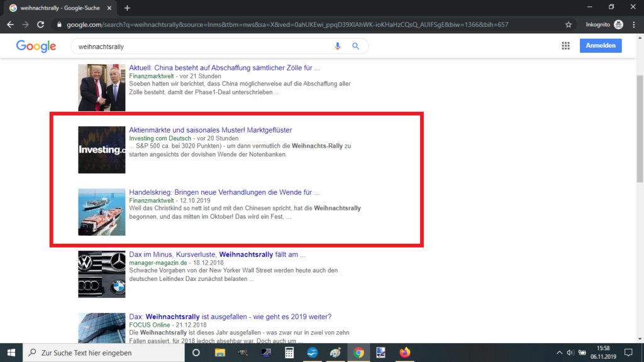Click the taskbar search box
Screen dimensions: 644x362
(104, 353)
